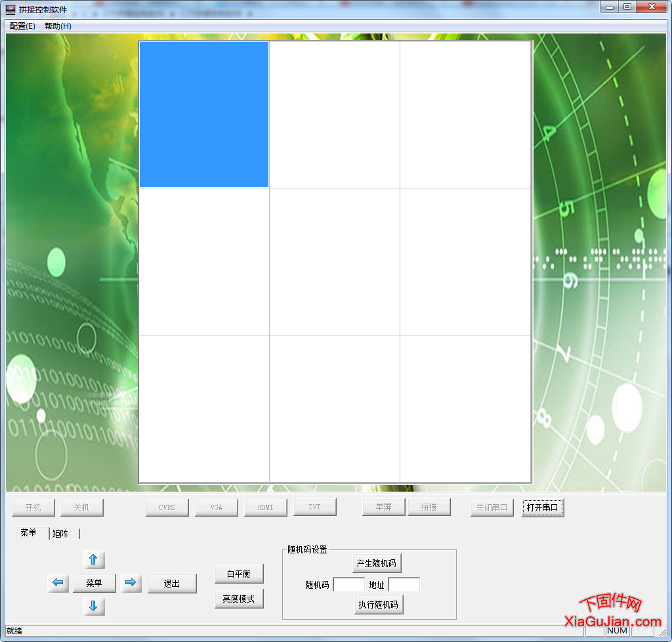Click the 退出 exit button

click(173, 584)
